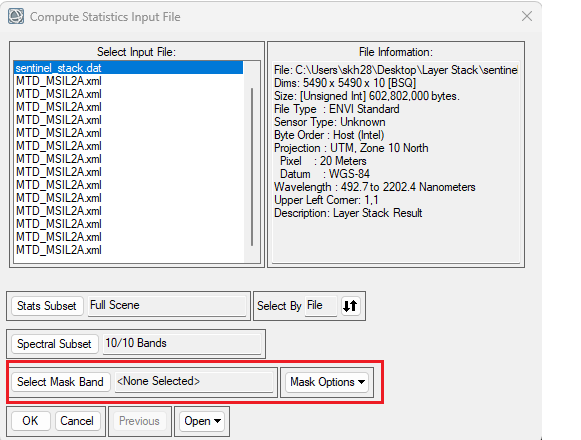Confirm with the OK button
Viewport: 581px width, 440px height.
click(30, 421)
